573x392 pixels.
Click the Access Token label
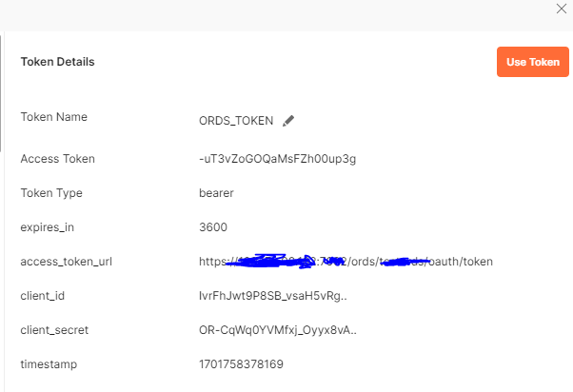58,159
